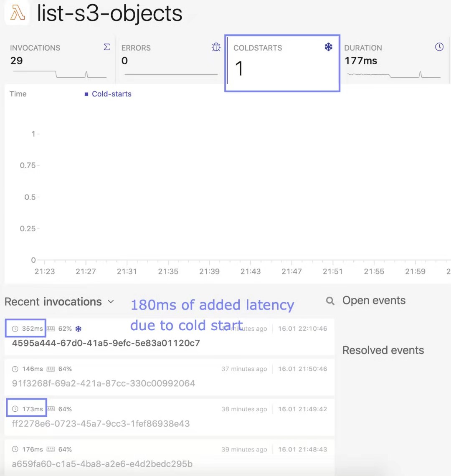Screen dimensions: 451x476
Task: Click the 146ms duration value
Action: pyautogui.click(x=33, y=369)
